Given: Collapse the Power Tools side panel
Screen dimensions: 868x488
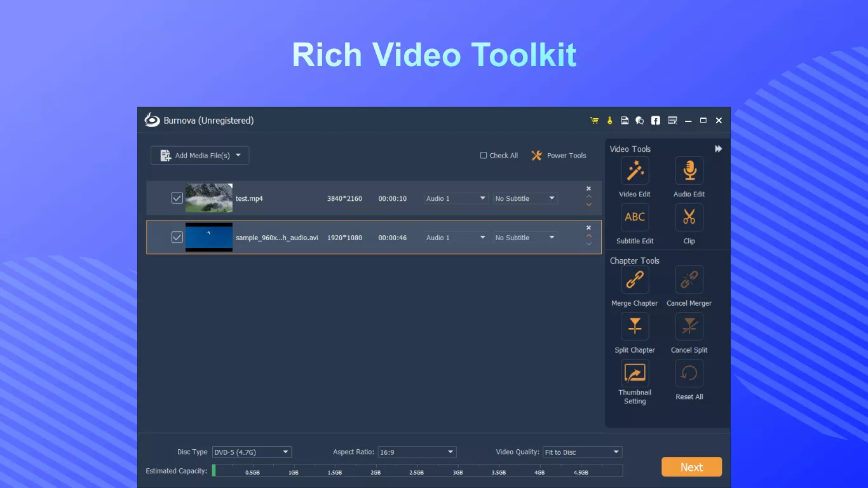Looking at the screenshot, I should point(719,149).
